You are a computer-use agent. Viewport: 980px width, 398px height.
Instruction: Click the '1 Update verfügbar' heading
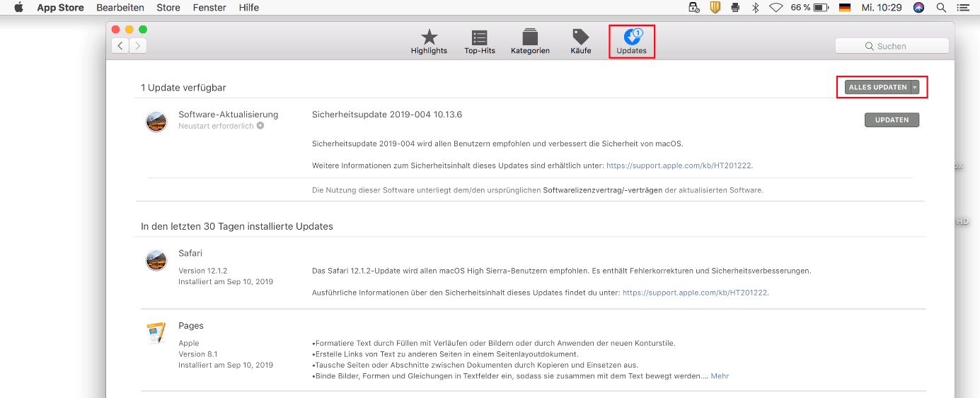pos(183,88)
